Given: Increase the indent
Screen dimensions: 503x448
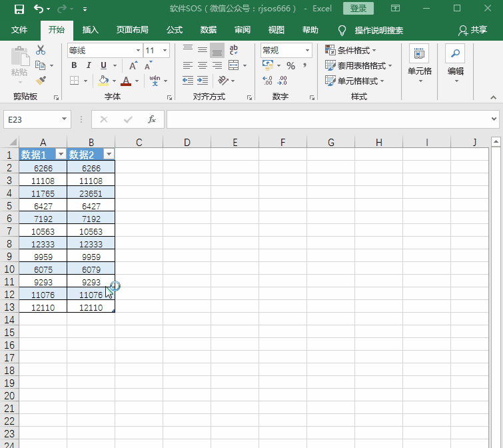Looking at the screenshot, I should tap(203, 80).
